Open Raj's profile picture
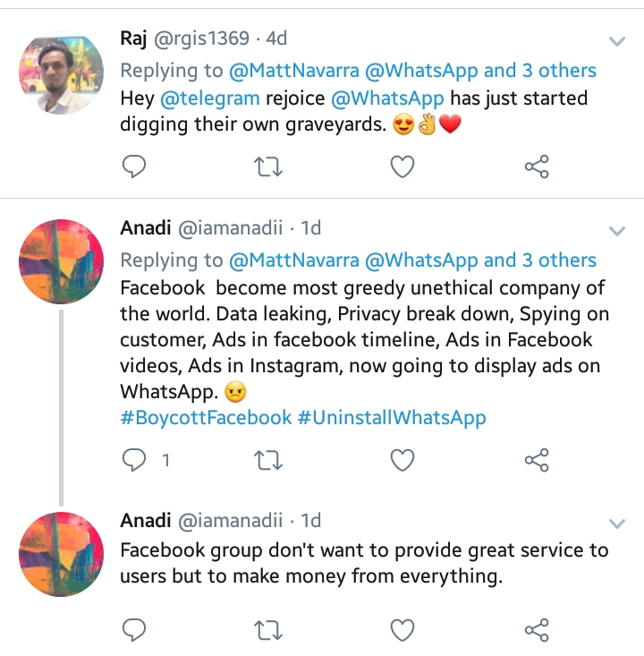 click(55, 77)
